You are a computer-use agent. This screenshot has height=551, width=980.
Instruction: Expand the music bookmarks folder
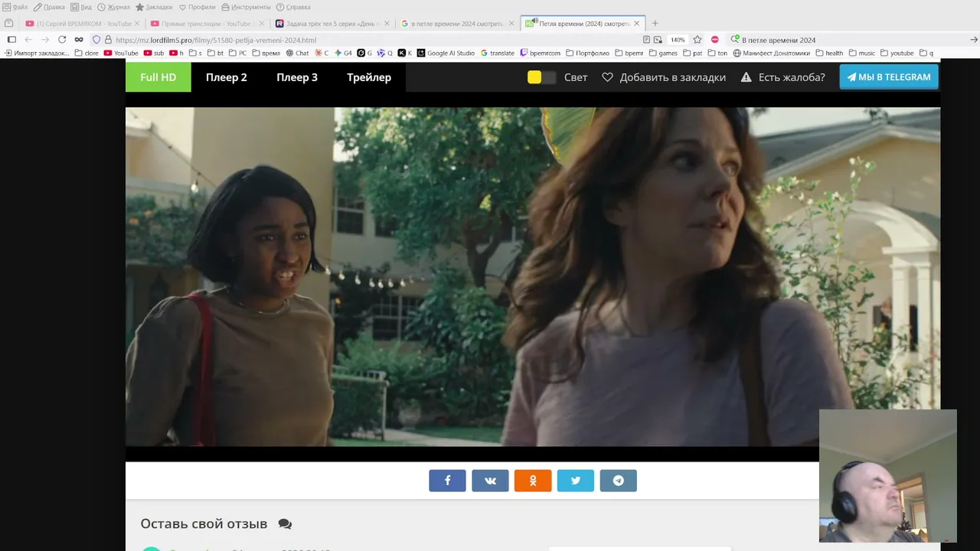861,53
